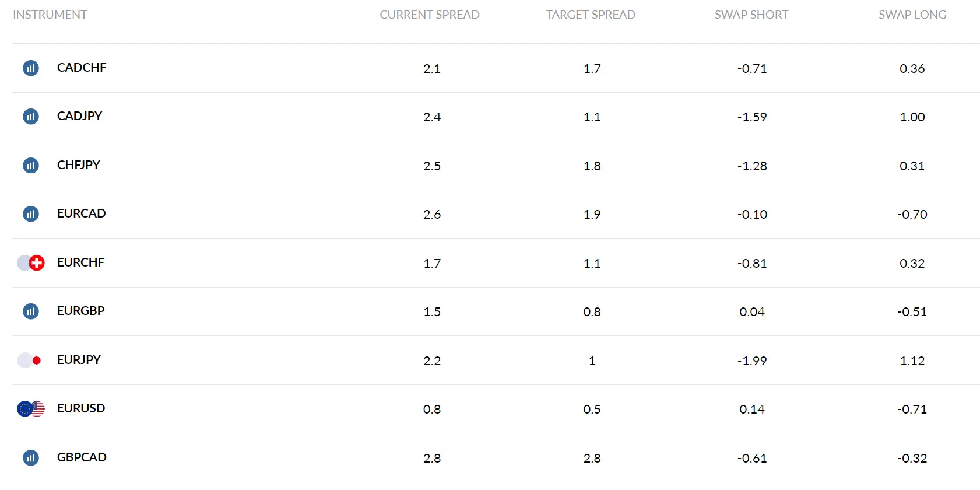Image resolution: width=980 pixels, height=490 pixels.
Task: Sort by the Current Spread column header
Action: pyautogui.click(x=430, y=15)
